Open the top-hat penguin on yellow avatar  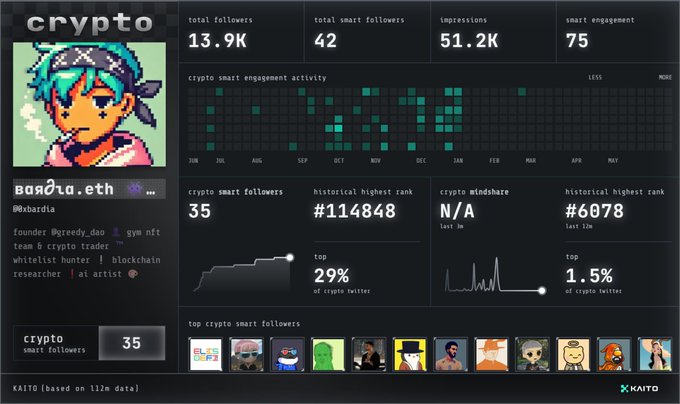pyautogui.click(x=410, y=355)
